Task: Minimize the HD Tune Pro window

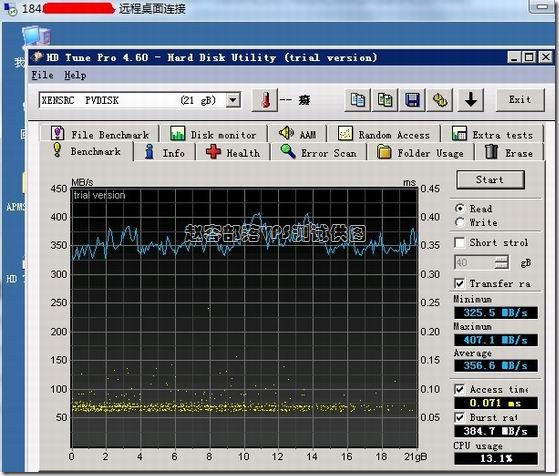Action: point(514,57)
